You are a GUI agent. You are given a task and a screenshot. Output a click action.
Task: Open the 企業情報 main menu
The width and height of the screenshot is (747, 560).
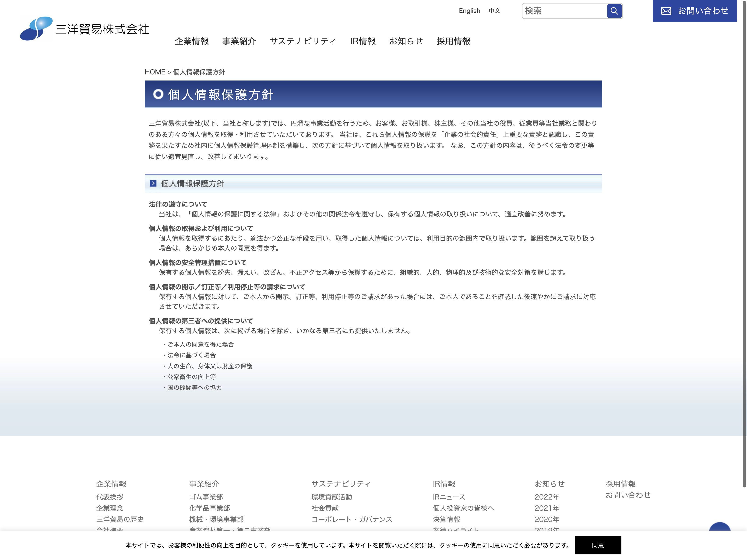[x=191, y=41]
